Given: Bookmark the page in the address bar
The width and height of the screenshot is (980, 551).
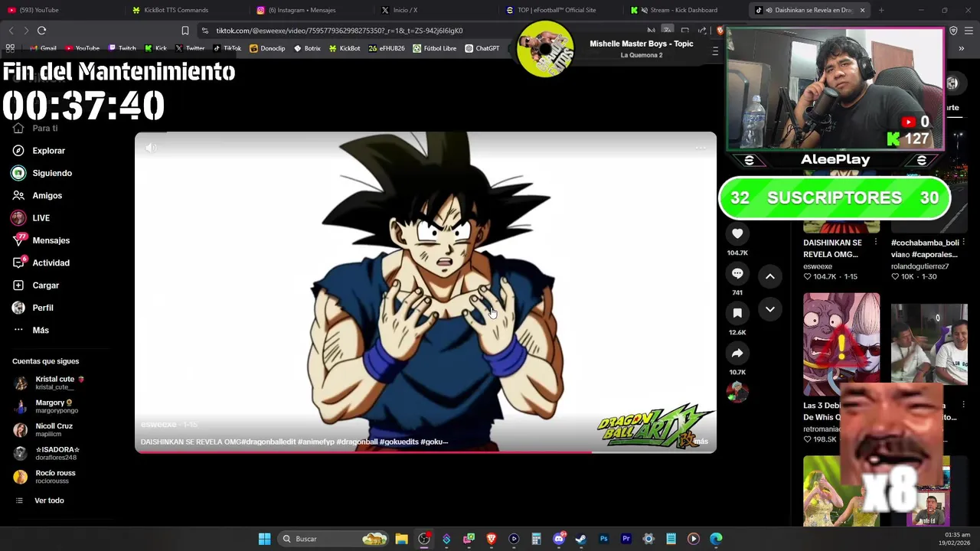Looking at the screenshot, I should click(x=185, y=31).
